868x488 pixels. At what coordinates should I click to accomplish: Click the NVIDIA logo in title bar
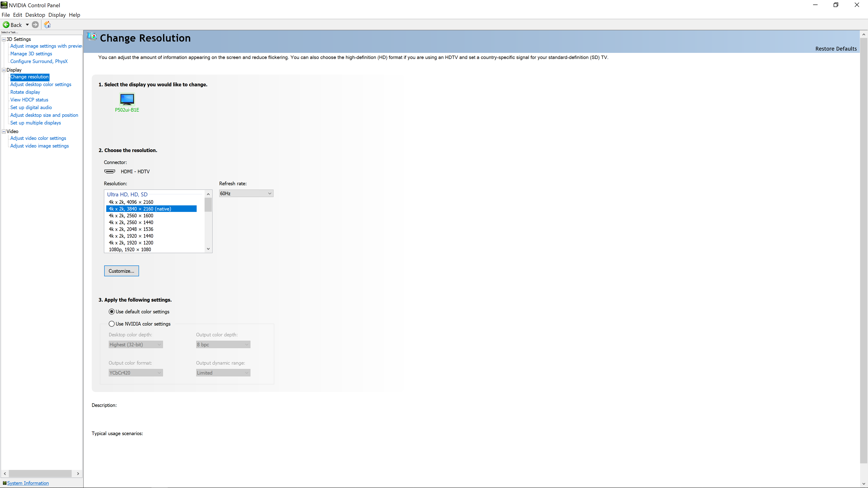pyautogui.click(x=4, y=5)
